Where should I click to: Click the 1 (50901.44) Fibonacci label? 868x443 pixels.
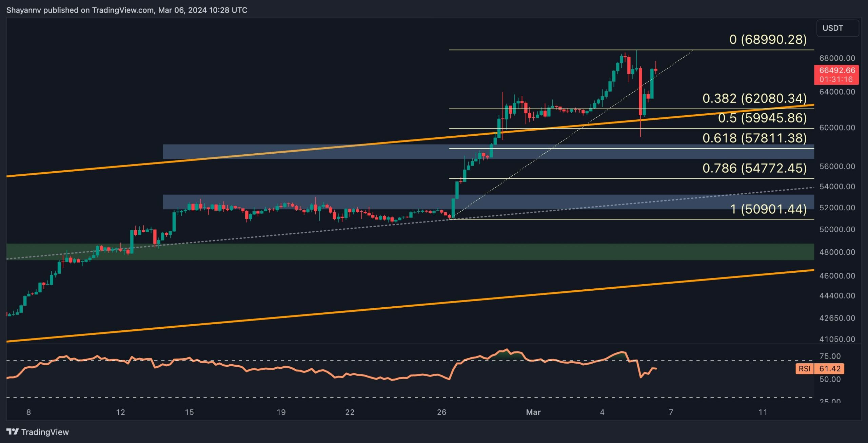768,209
